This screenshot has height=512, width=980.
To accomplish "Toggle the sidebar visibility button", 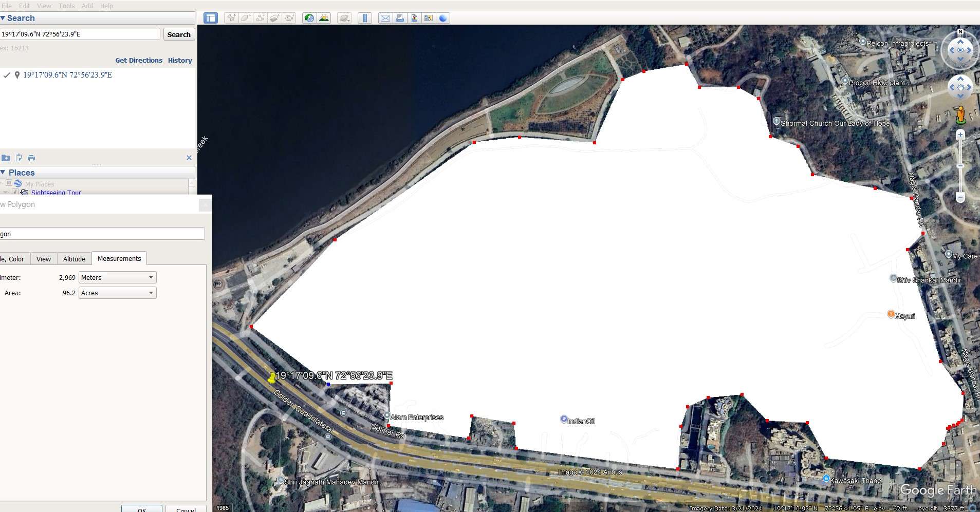I will [x=210, y=18].
